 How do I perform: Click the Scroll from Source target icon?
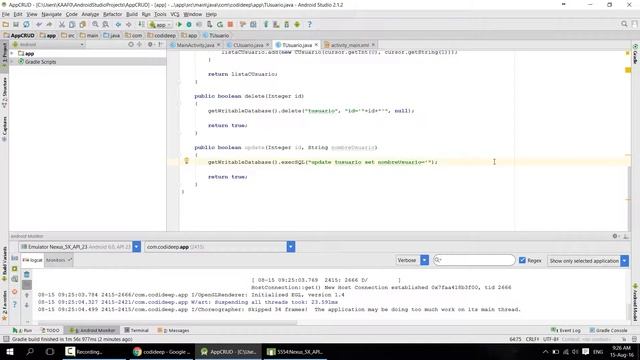click(131, 44)
